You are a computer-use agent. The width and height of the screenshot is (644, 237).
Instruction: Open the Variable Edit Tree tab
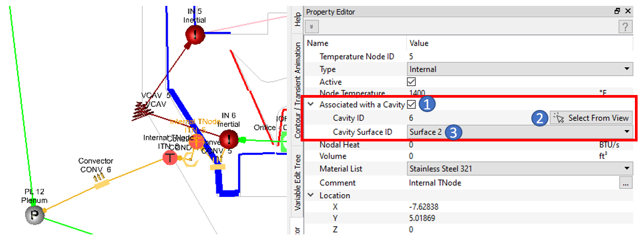tap(297, 181)
